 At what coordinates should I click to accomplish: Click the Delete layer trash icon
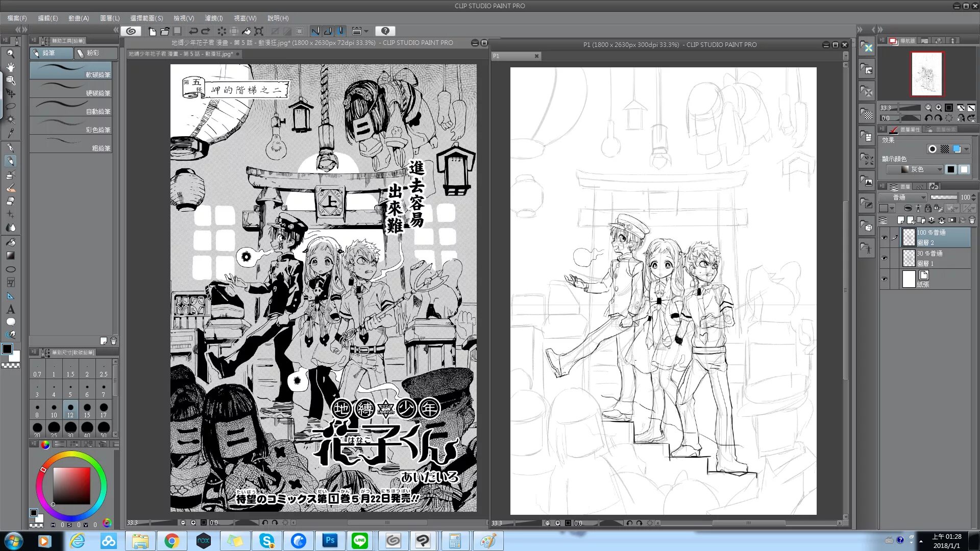click(972, 220)
